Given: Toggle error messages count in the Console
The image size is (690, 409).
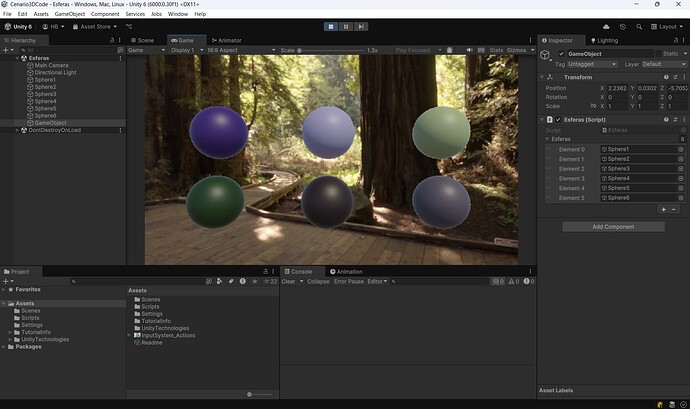Looking at the screenshot, I should [x=529, y=281].
